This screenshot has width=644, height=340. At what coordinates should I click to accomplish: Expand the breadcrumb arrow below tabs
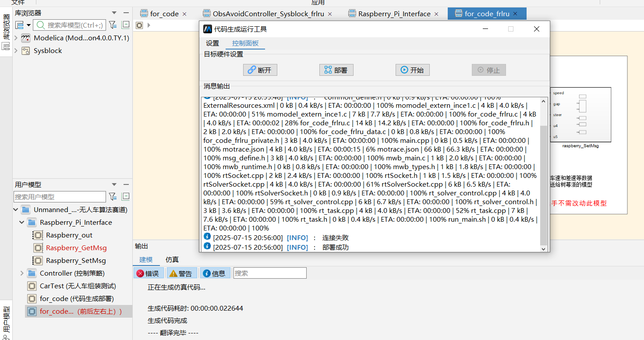click(149, 25)
